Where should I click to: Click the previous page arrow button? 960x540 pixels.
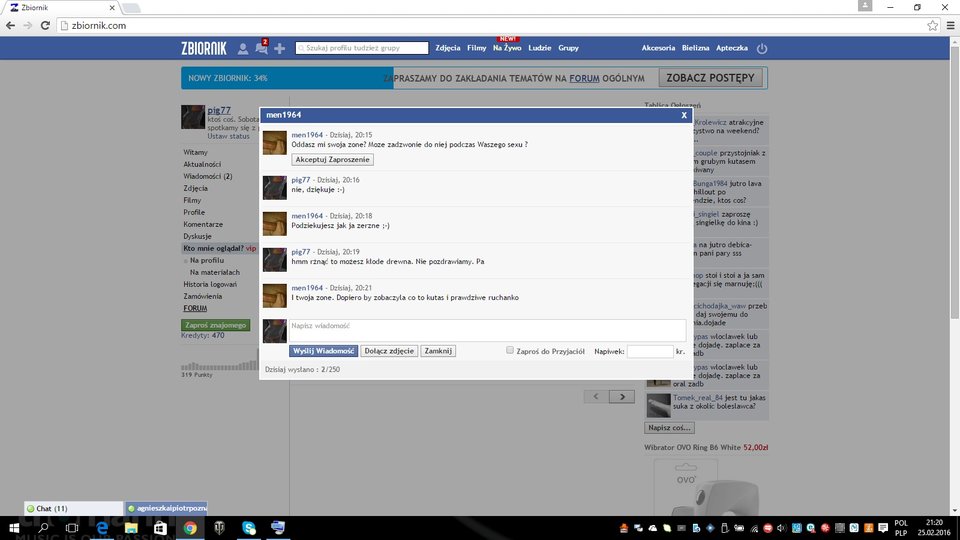[596, 397]
